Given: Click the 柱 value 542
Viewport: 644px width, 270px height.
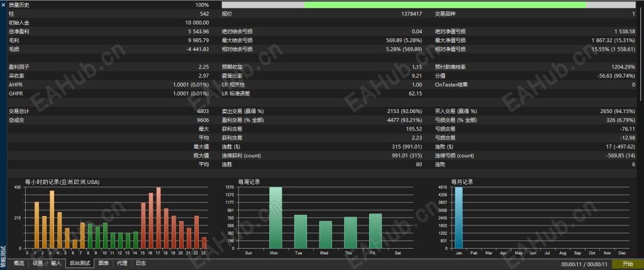Looking at the screenshot, I should coord(204,14).
